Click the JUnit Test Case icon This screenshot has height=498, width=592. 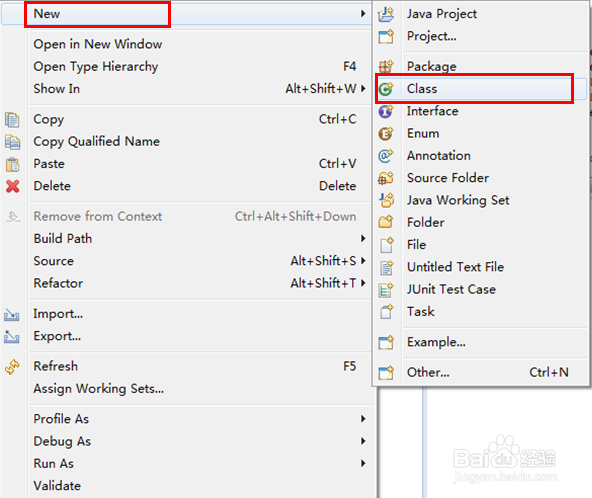tap(386, 290)
